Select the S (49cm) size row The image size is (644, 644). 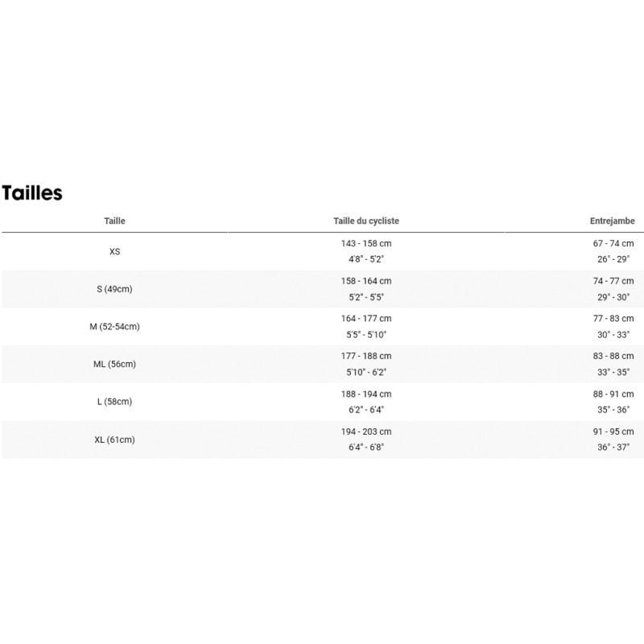(115, 289)
